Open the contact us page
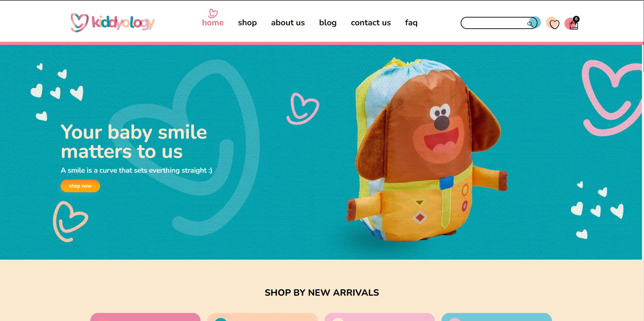Screen dimensions: 644x321 (371, 23)
